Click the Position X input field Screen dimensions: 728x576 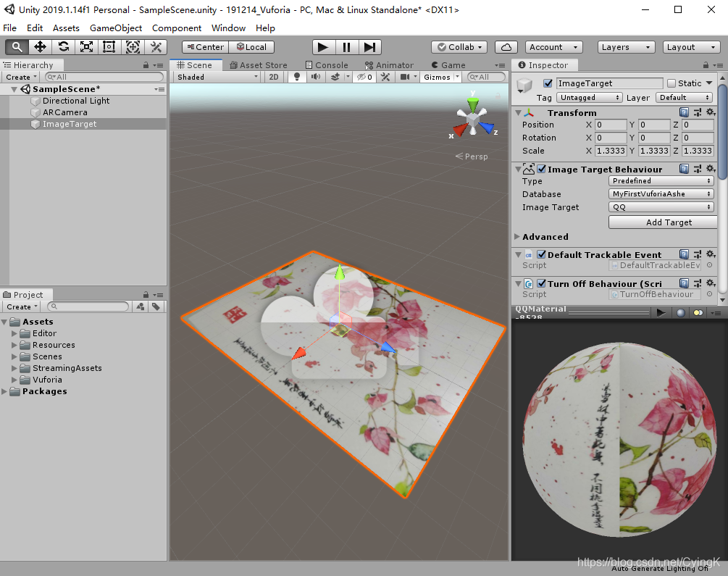coord(611,125)
